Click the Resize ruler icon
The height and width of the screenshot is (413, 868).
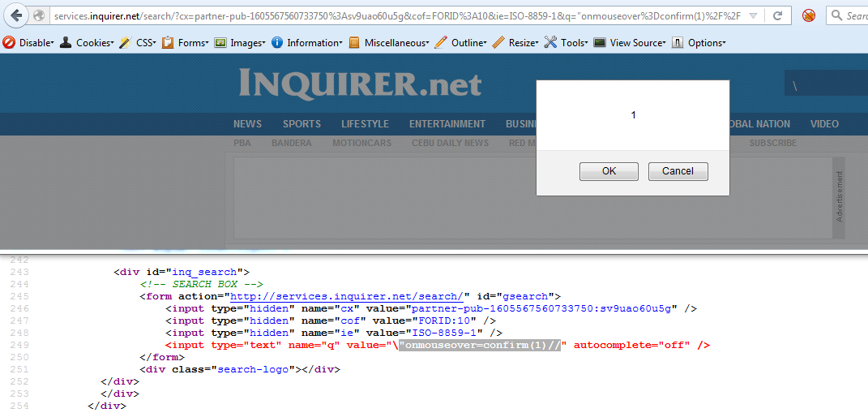(x=498, y=43)
